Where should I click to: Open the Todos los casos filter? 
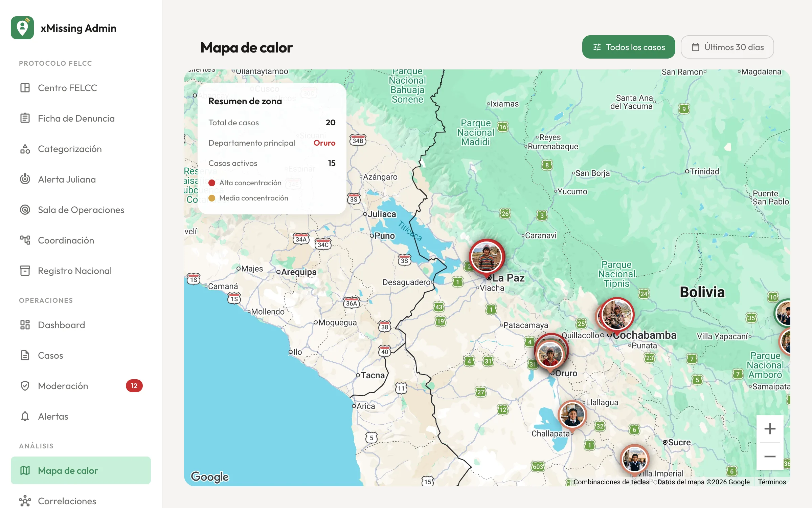point(629,47)
